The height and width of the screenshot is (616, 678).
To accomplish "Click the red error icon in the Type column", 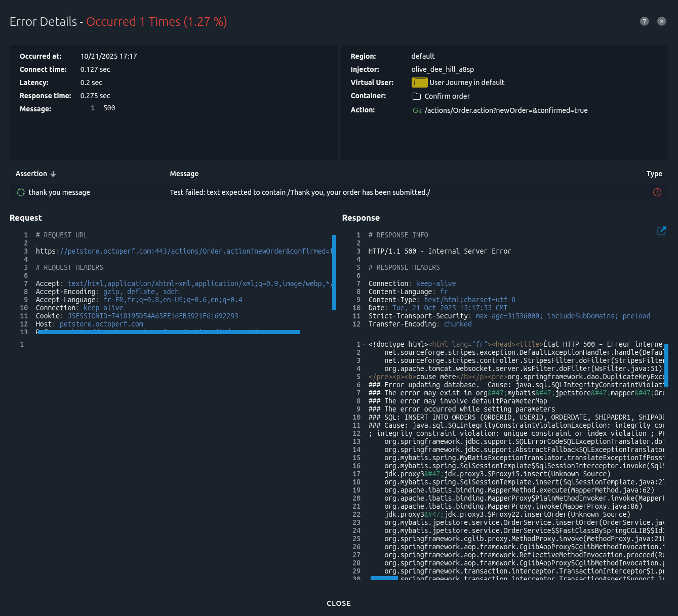I will click(x=657, y=192).
